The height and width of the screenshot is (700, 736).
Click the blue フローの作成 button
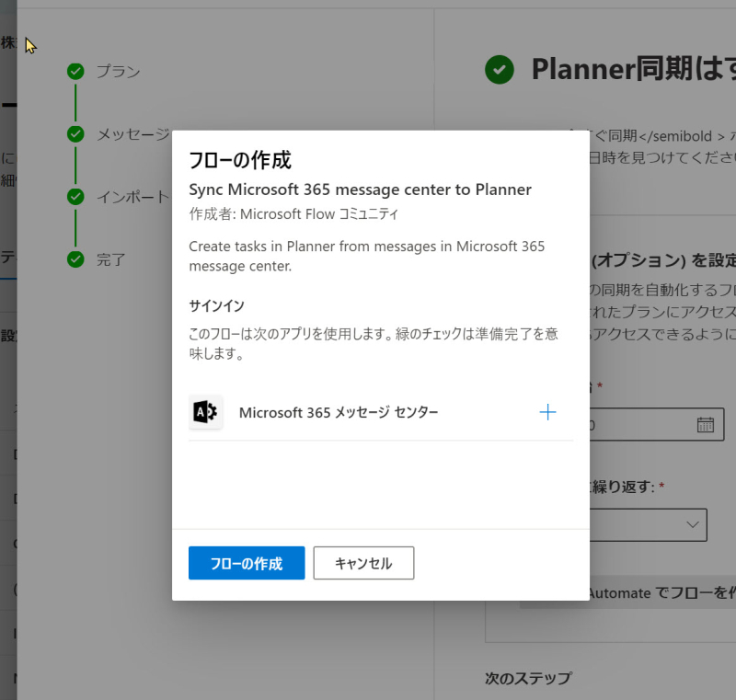247,563
